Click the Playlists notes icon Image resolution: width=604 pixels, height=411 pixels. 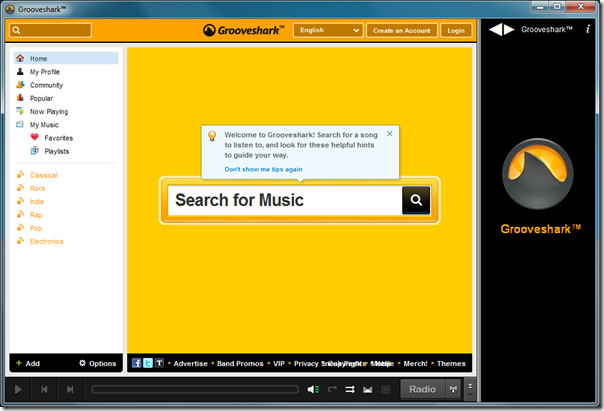pos(35,151)
